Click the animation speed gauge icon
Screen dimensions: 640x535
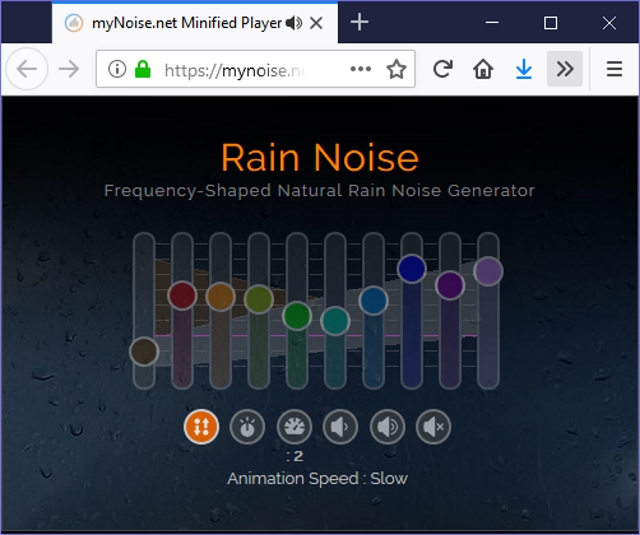pyautogui.click(x=294, y=427)
